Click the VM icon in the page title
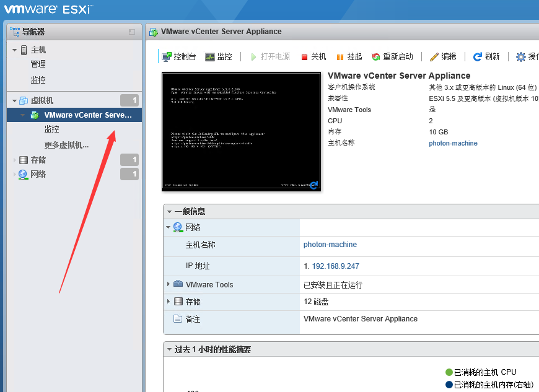This screenshot has width=539, height=392. click(153, 32)
